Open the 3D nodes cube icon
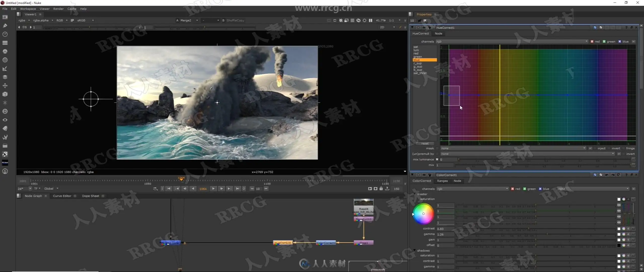The height and width of the screenshot is (272, 644). tap(5, 94)
